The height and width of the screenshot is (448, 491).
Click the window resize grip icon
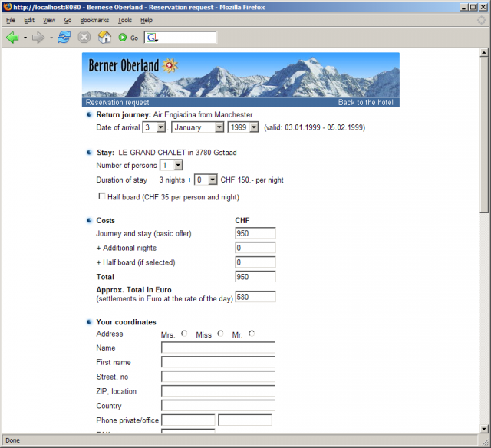coord(486,441)
